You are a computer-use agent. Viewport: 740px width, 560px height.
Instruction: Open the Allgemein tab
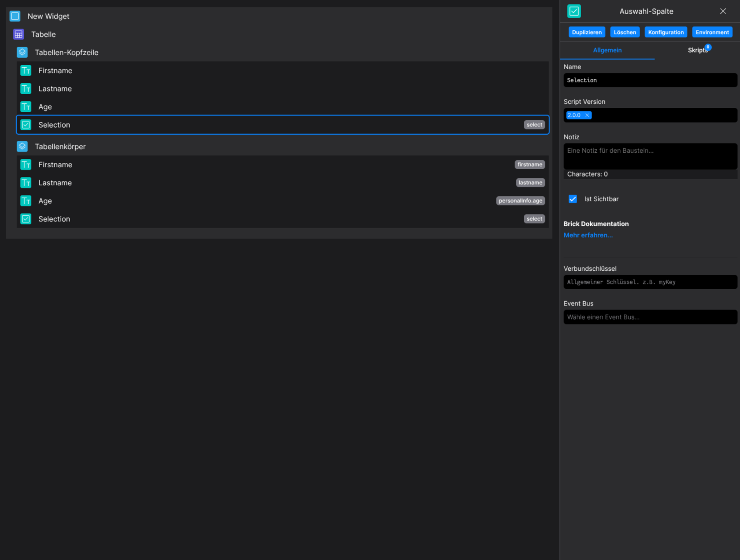[607, 50]
